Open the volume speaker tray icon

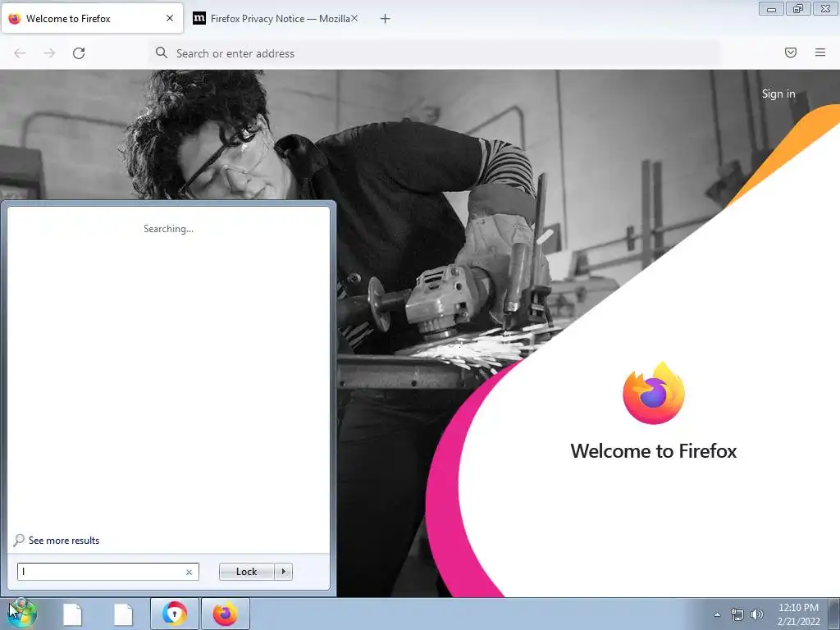(757, 614)
